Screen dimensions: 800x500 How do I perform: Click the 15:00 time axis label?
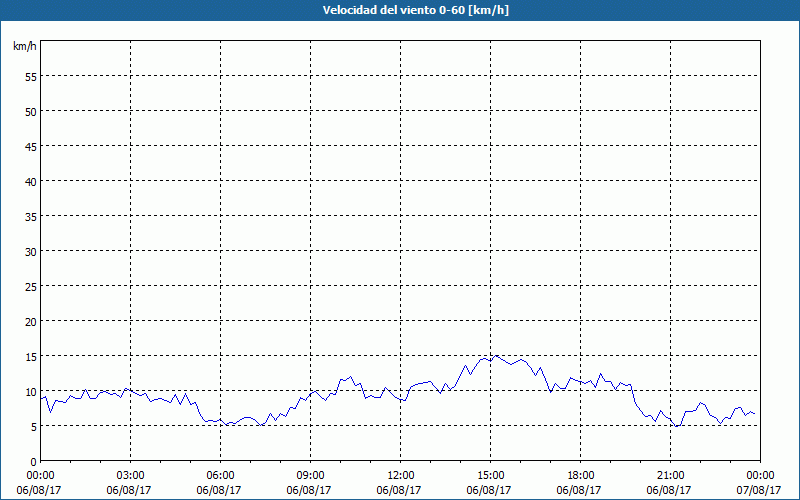point(490,475)
